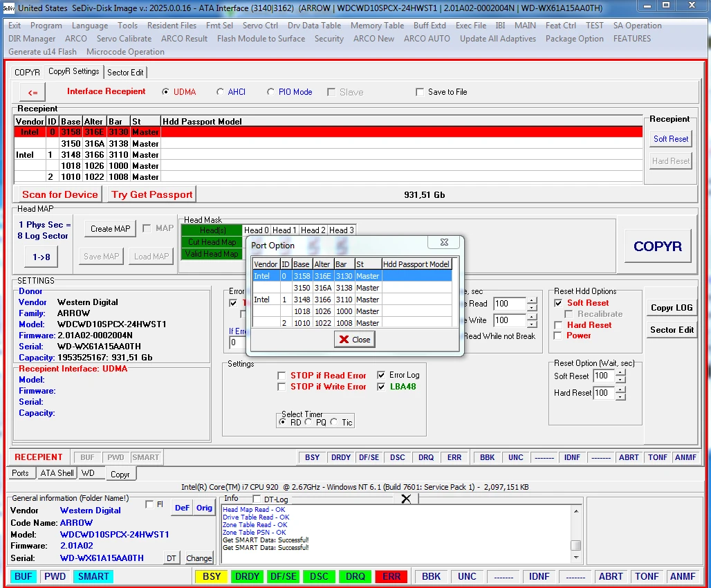This screenshot has width=711, height=588.
Task: Click the Hard Reset wait input field
Action: [604, 393]
